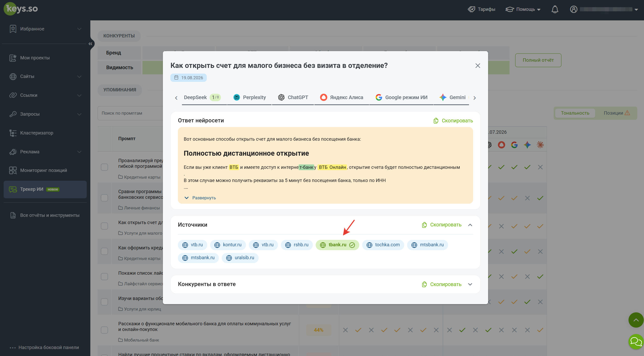Screen dimensions: 644x356
Task: Click the Gemini column icon in the table
Action: (x=527, y=145)
